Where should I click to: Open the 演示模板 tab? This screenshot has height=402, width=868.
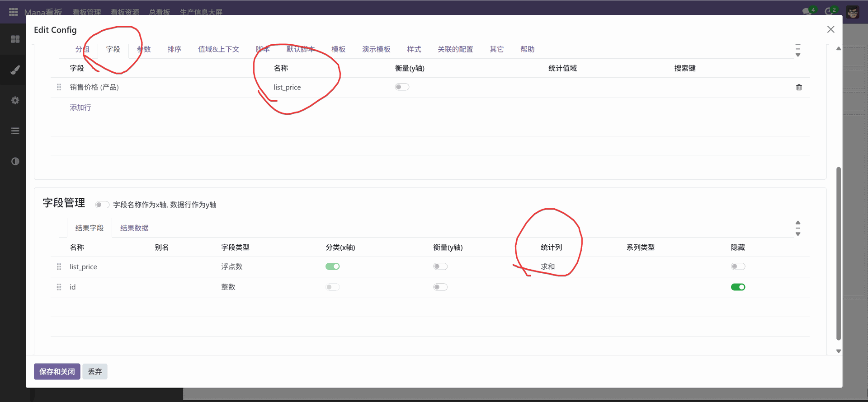click(x=376, y=49)
